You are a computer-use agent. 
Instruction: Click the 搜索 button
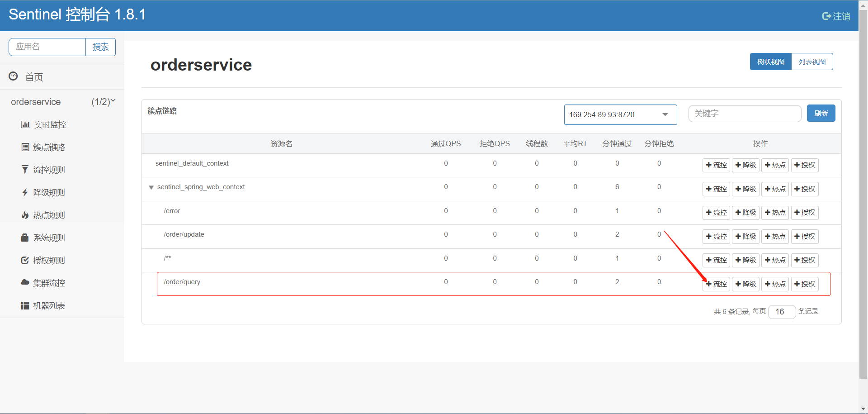point(100,47)
